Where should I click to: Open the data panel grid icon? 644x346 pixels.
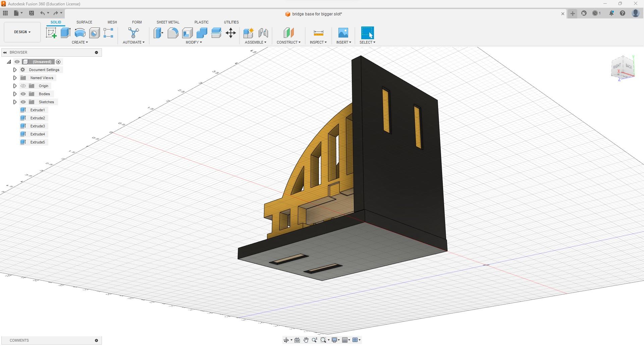tap(5, 13)
